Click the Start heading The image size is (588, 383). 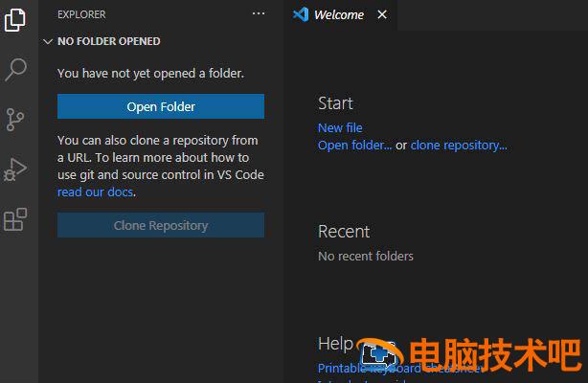tap(335, 103)
